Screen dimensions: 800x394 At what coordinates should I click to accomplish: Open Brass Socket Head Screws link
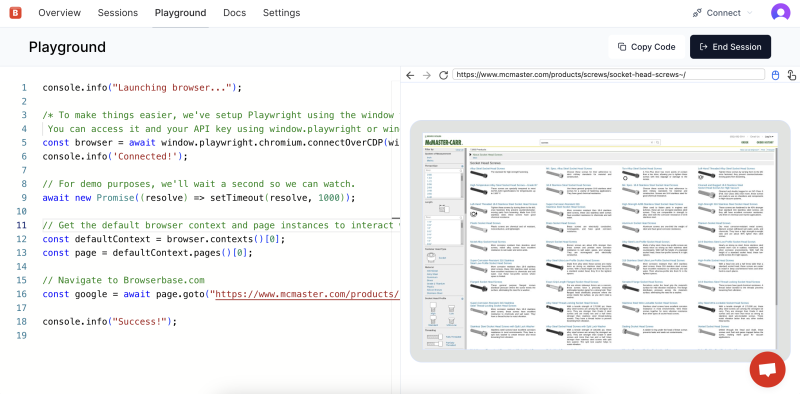(x=561, y=223)
